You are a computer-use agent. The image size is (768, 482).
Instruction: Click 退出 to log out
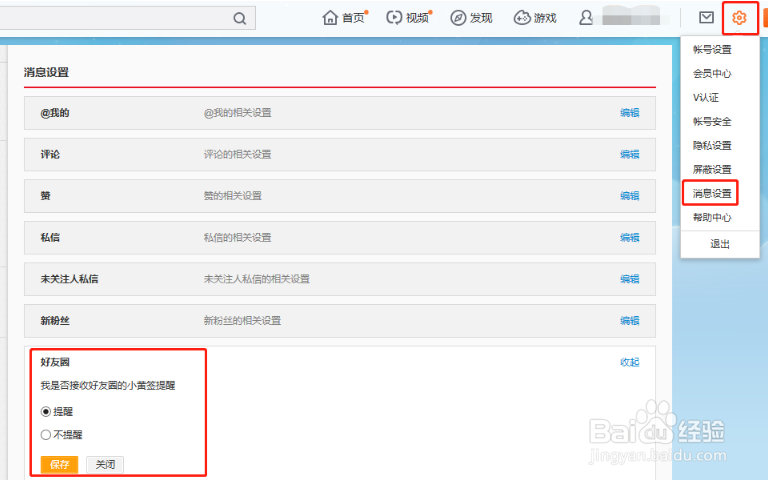click(x=720, y=244)
